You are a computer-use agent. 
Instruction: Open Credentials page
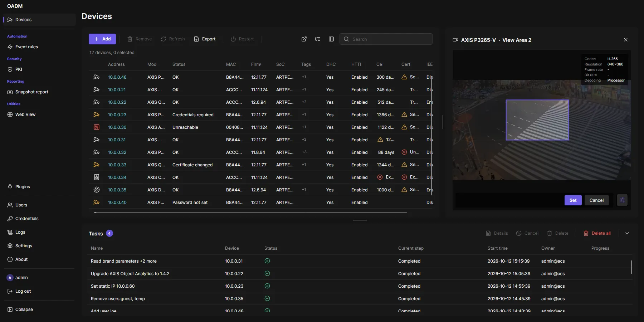tap(39, 219)
